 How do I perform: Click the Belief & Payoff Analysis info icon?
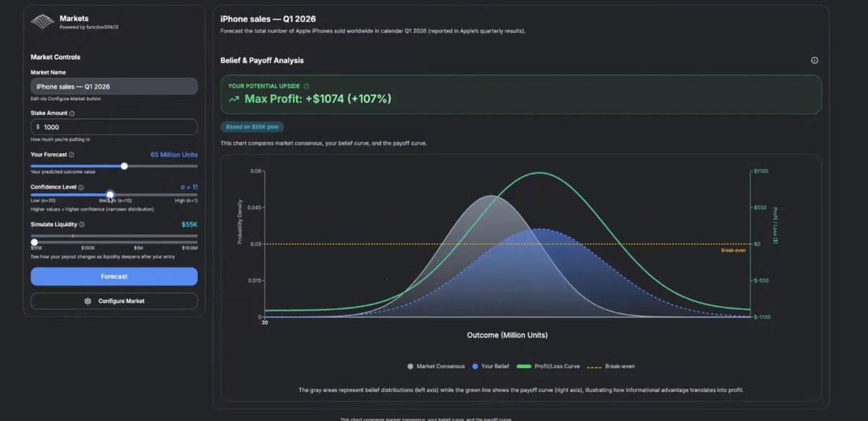(x=814, y=61)
